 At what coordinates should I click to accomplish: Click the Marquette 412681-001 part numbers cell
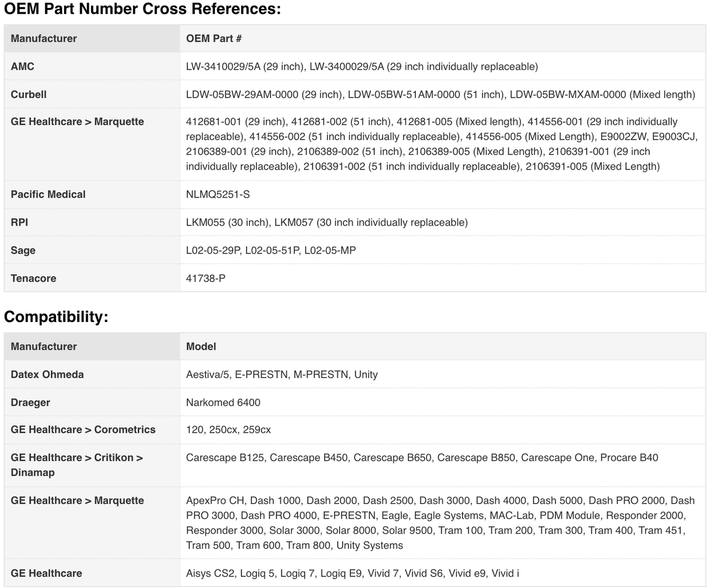click(x=442, y=145)
